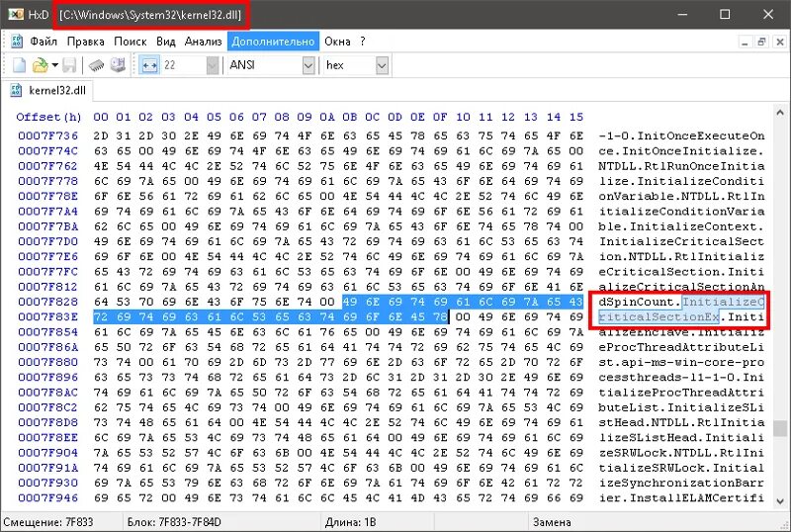Open the Анализ menu
This screenshot has width=791, height=532.
point(204,42)
